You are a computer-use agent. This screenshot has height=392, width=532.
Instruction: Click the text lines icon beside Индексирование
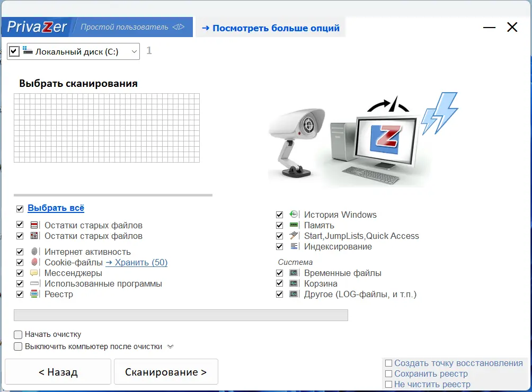(x=294, y=246)
